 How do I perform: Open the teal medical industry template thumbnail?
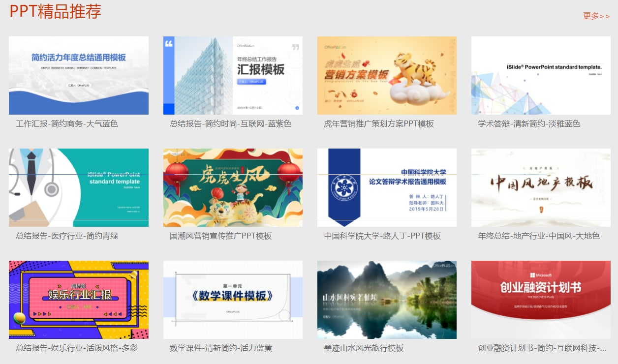point(78,187)
